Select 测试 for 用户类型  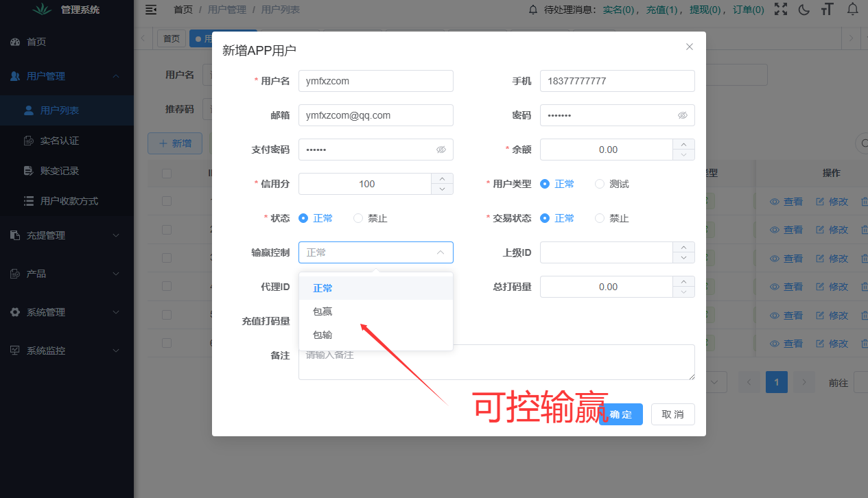coord(612,184)
